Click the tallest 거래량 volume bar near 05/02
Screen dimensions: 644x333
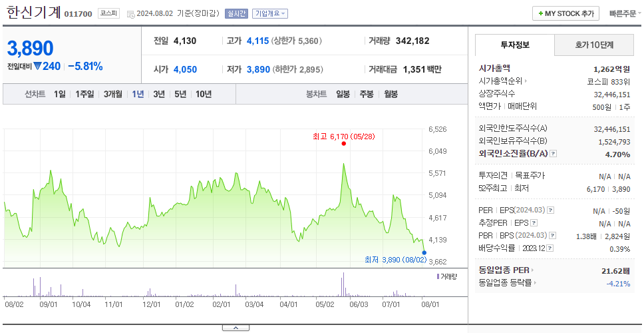pyautogui.click(x=343, y=284)
